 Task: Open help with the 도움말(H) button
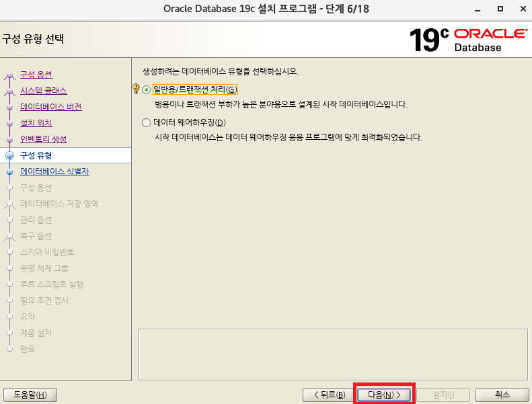(x=30, y=395)
